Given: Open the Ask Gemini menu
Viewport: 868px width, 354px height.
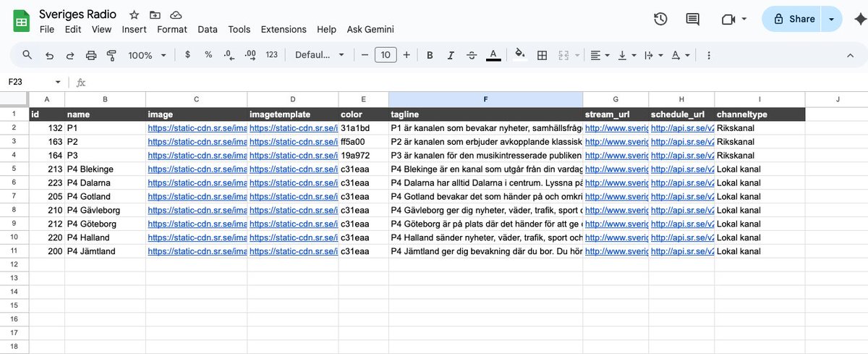Looking at the screenshot, I should pos(370,30).
